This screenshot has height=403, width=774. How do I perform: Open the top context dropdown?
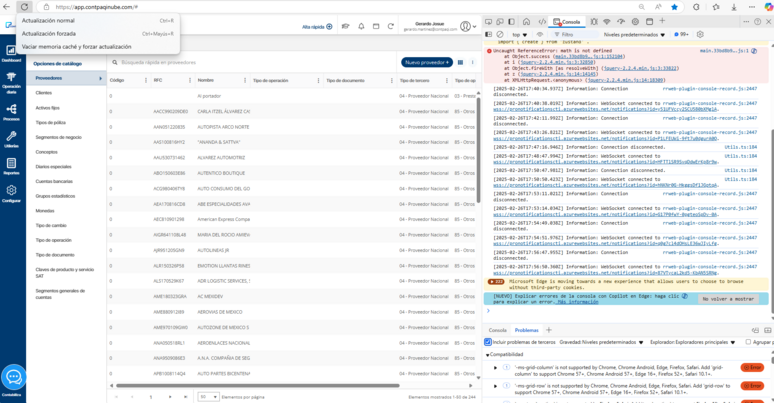[x=521, y=34]
